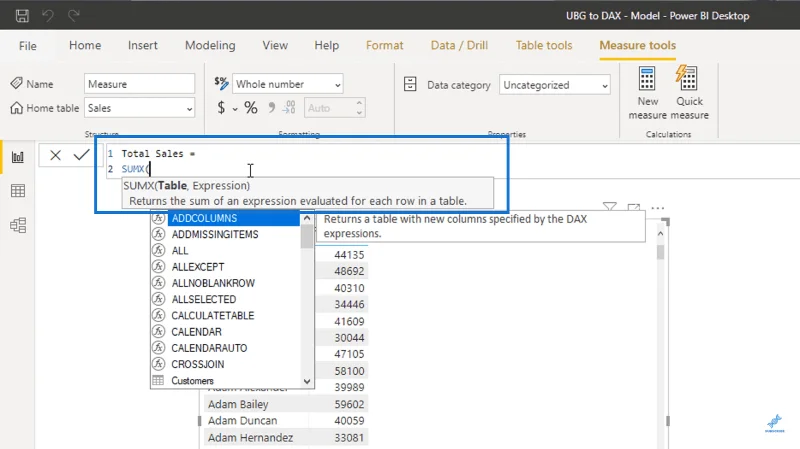This screenshot has height=449, width=800.
Task: Select the Measure tools tab
Action: click(x=637, y=45)
